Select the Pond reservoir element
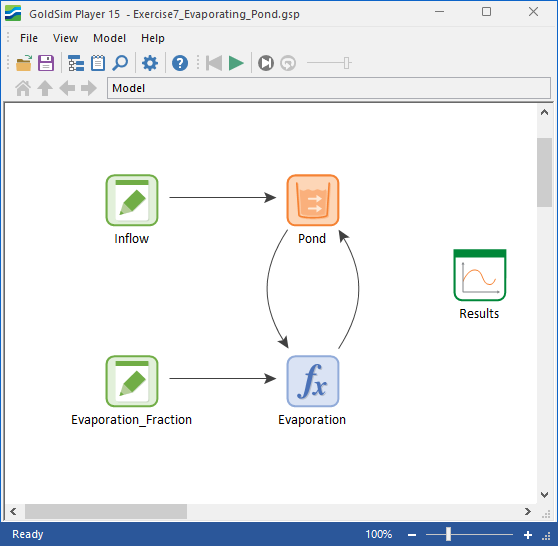Image resolution: width=558 pixels, height=546 pixels. click(313, 200)
